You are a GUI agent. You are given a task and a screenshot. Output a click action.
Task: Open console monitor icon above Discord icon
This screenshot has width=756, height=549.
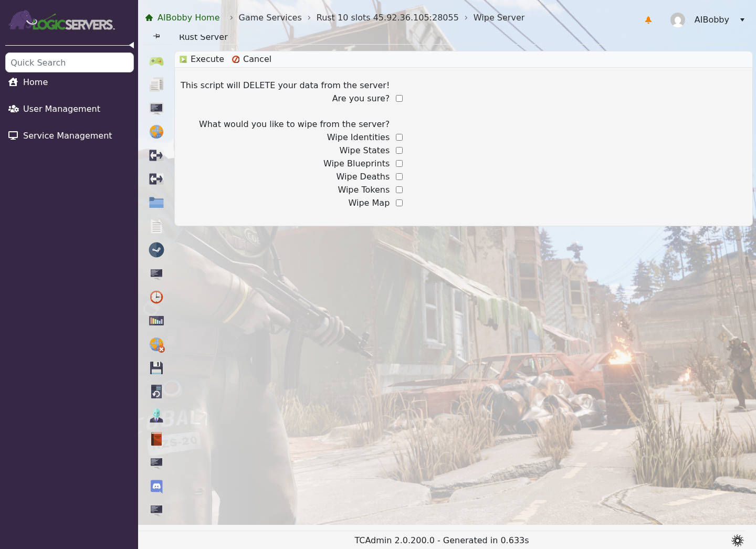[156, 462]
